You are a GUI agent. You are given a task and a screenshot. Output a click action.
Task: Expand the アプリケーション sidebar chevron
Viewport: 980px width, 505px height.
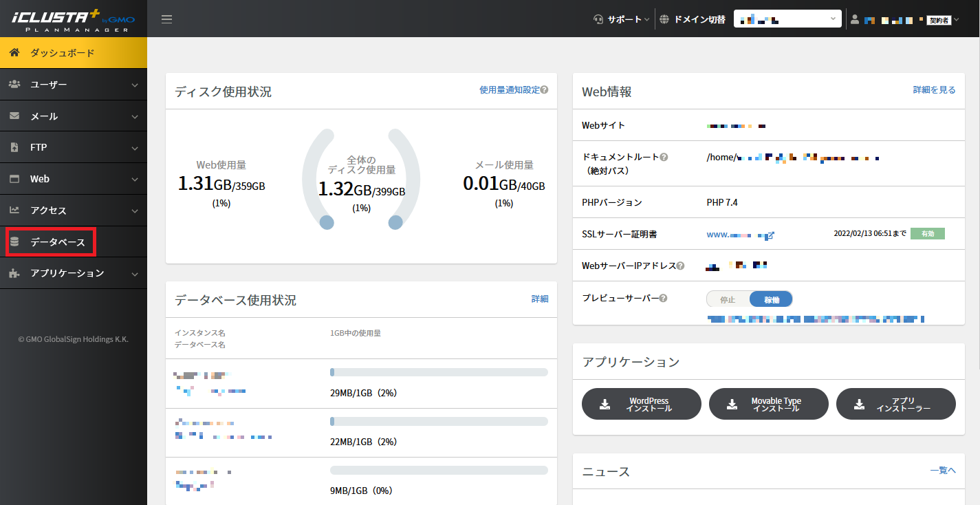(x=135, y=274)
